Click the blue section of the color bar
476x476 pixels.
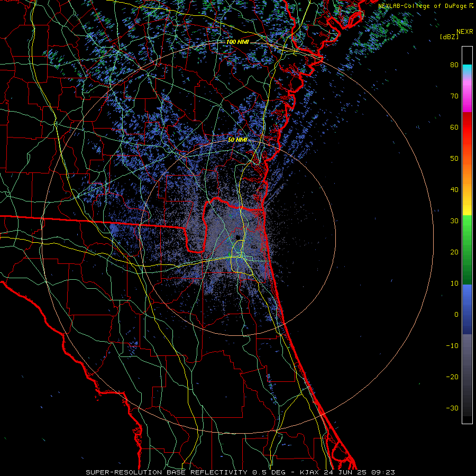(x=467, y=309)
